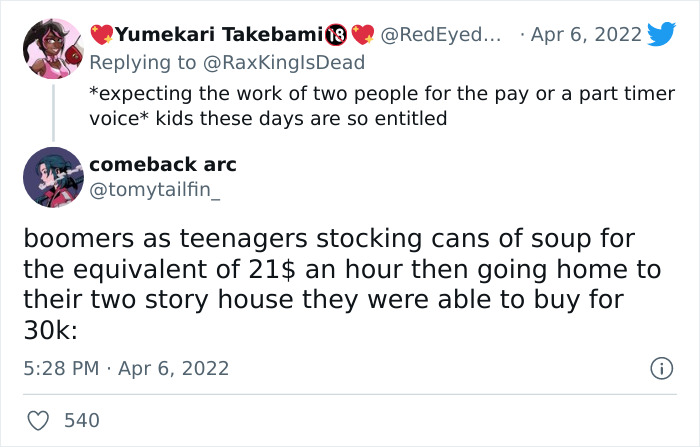Click the comeback arc display name
The image size is (700, 447).
(x=163, y=164)
